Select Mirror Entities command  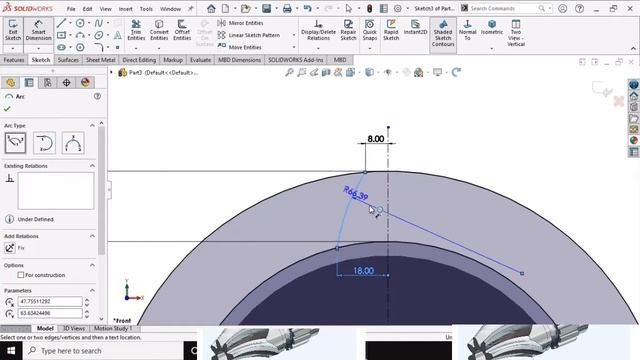tap(241, 23)
